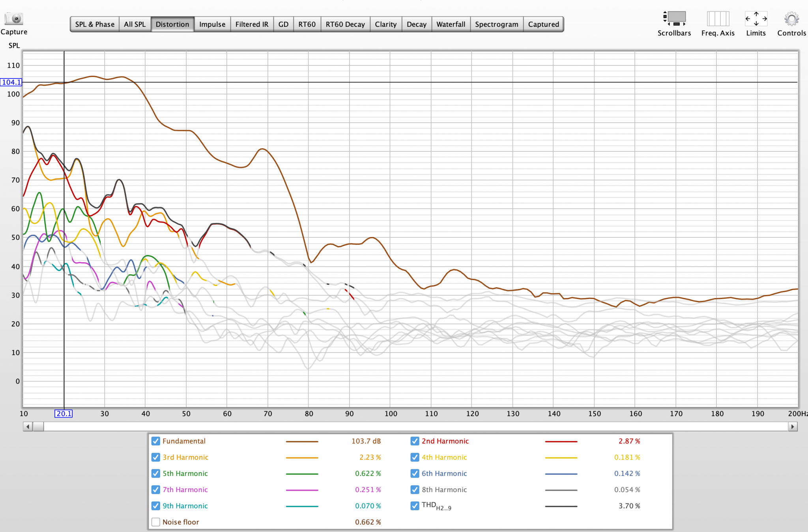The image size is (808, 532).
Task: Click the 2.87 % second harmonic value
Action: [629, 441]
